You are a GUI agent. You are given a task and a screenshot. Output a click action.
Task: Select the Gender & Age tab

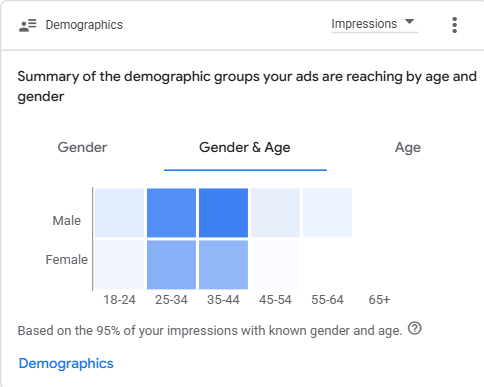pos(245,147)
